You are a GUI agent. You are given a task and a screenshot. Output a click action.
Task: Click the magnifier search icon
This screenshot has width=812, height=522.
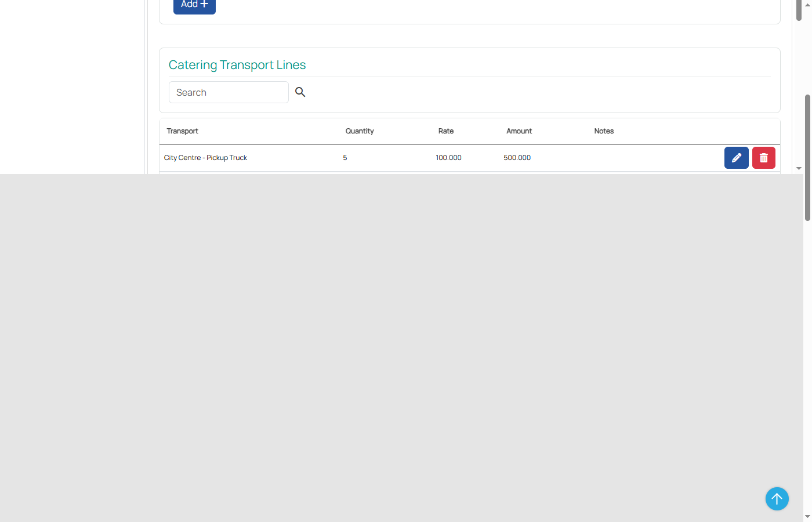300,92
